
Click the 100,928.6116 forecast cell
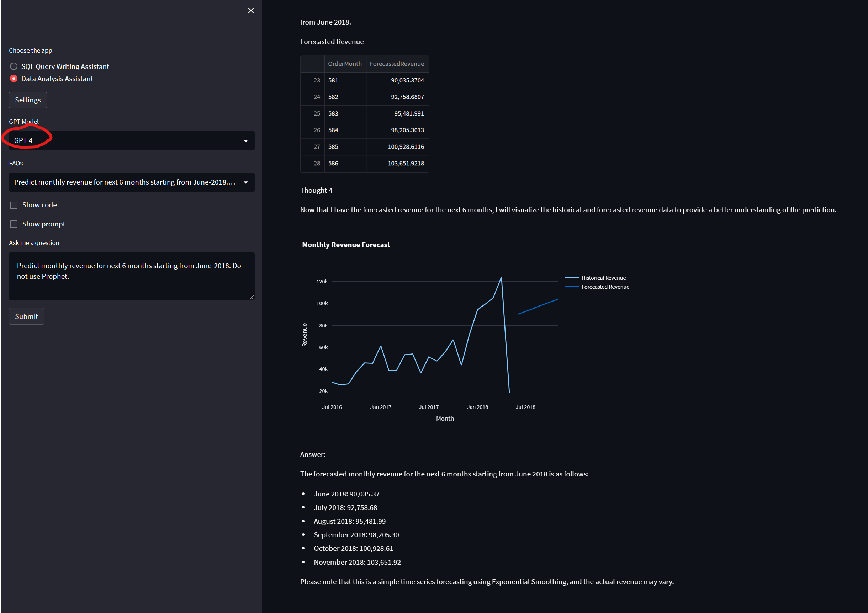[406, 146]
